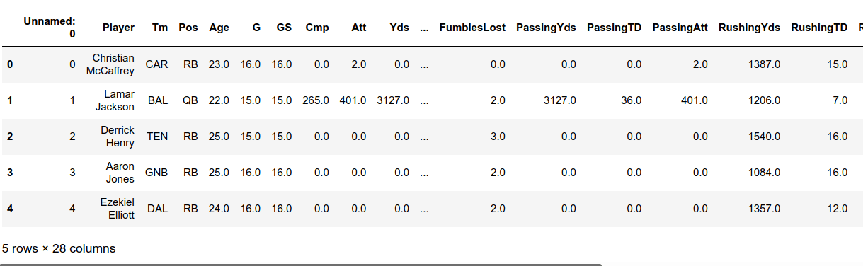Click the 5 rows × 28 columns summary text

tap(59, 248)
